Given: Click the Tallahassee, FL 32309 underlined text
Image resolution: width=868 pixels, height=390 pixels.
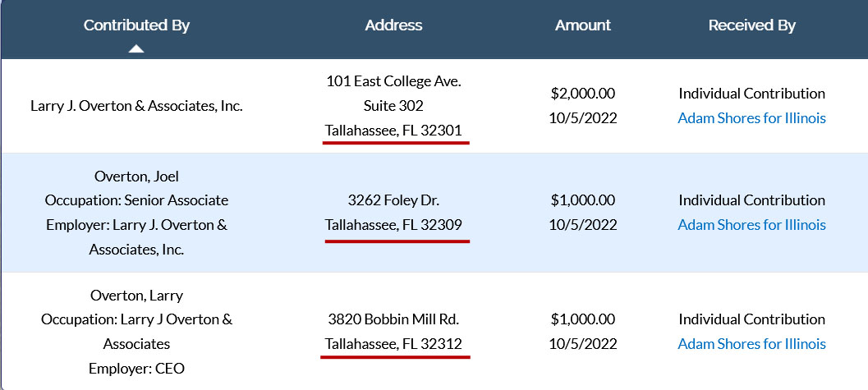Looking at the screenshot, I should pos(393,225).
